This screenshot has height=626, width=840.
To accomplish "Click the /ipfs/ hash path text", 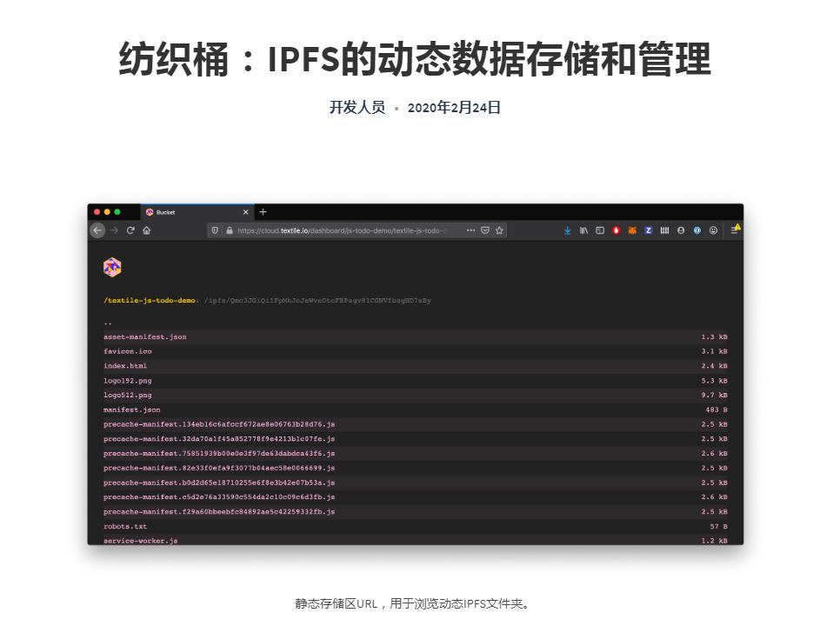I will click(317, 301).
